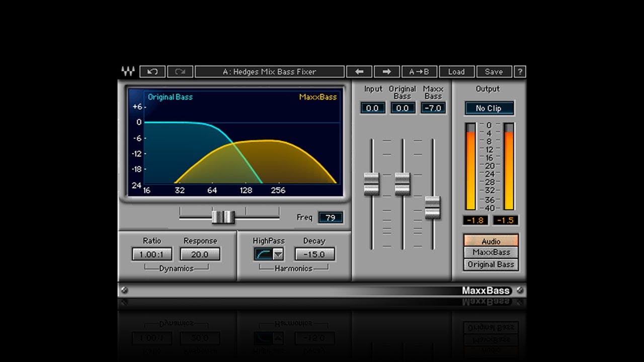Click the Freq slider handle
Viewport: 644px width, 362px height.
point(223,217)
